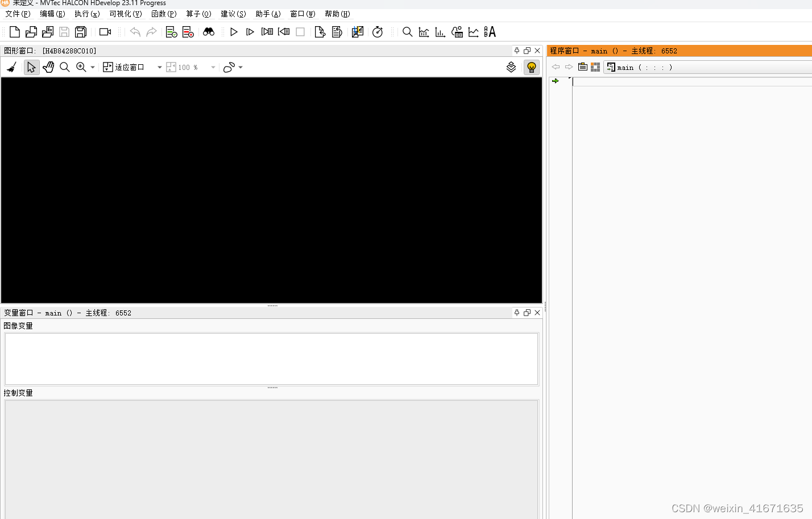Click the step into procedure icon

click(320, 32)
